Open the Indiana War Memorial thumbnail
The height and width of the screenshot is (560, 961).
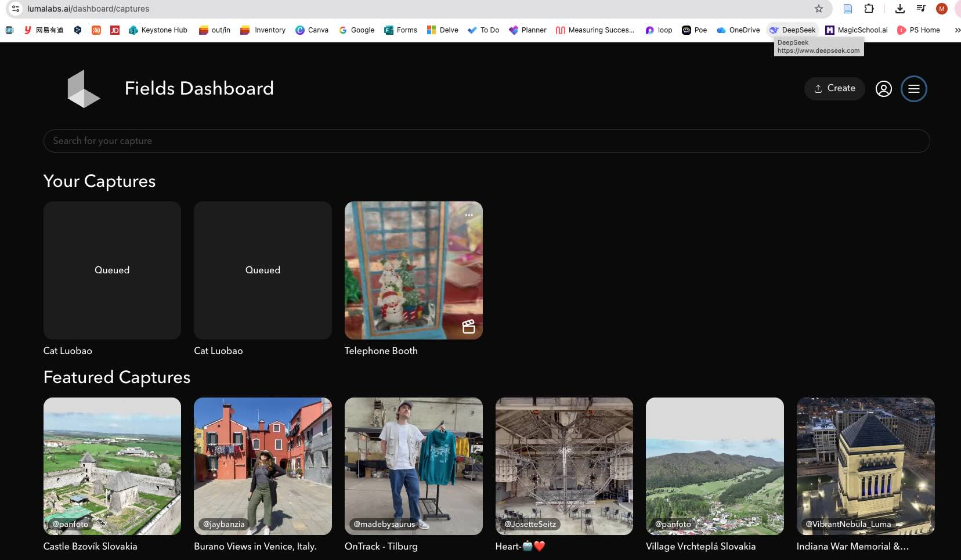pyautogui.click(x=865, y=466)
